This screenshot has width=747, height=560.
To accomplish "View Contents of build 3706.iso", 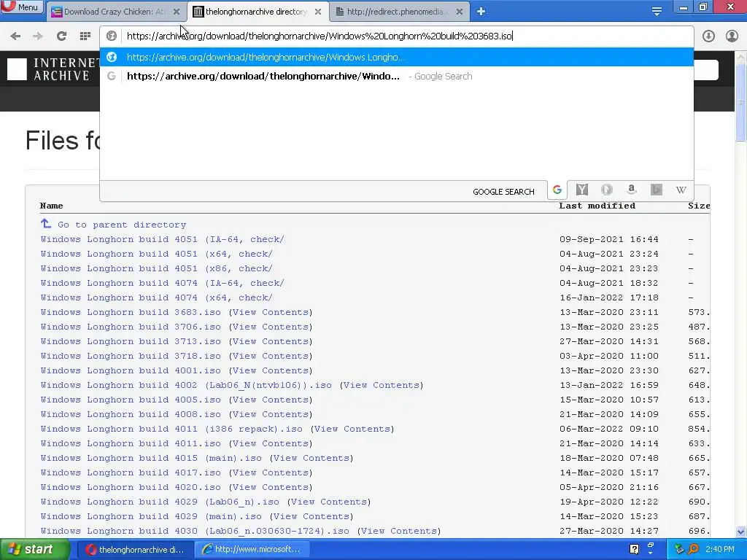I will [x=271, y=327].
